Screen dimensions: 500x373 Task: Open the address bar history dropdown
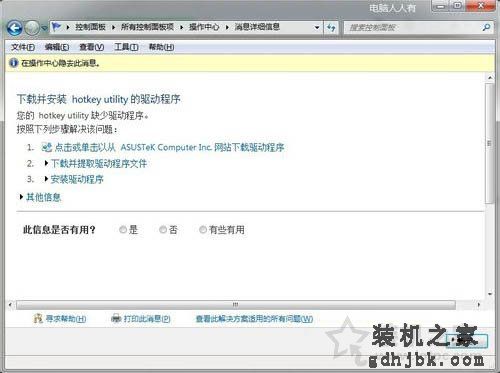(317, 27)
